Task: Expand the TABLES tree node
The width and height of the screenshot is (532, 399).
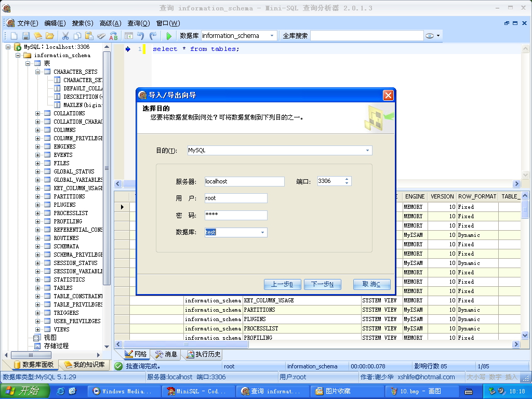Action: [37, 288]
